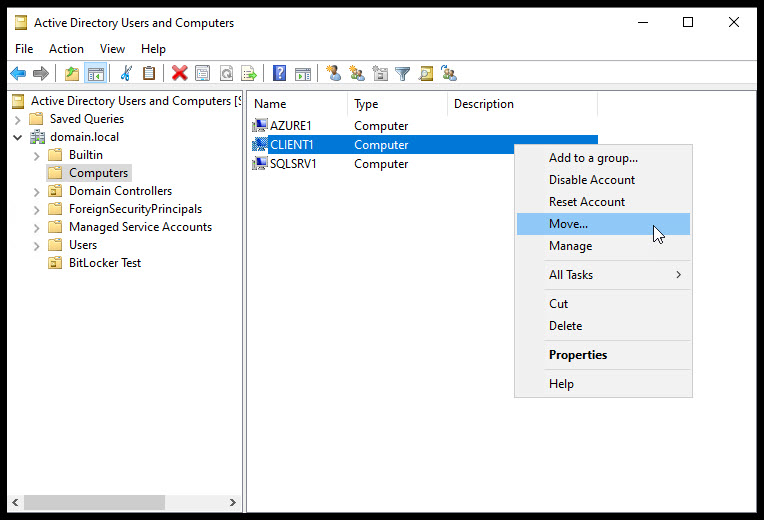Viewport: 764px width, 520px height.
Task: Click the Create new organizational unit icon
Action: point(380,74)
